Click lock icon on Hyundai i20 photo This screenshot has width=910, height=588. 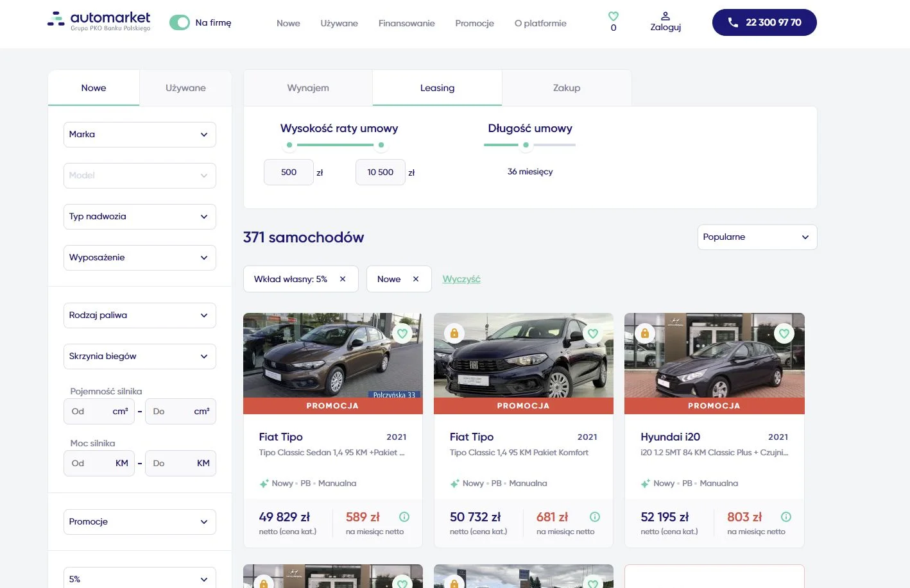645,333
